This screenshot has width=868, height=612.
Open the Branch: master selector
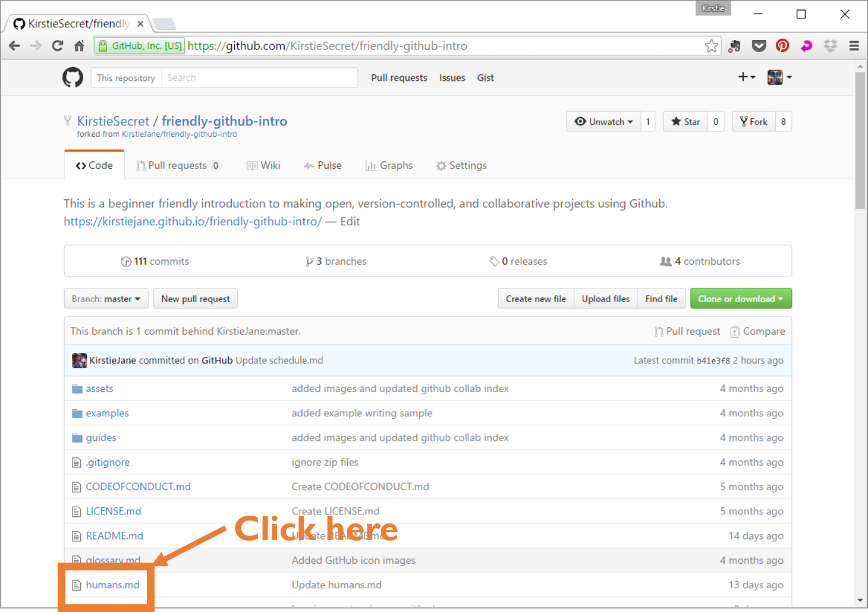tap(106, 299)
